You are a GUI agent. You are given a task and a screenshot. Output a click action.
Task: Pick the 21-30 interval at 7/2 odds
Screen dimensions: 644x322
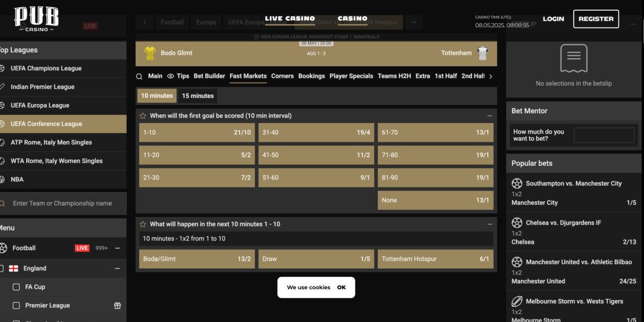point(197,178)
